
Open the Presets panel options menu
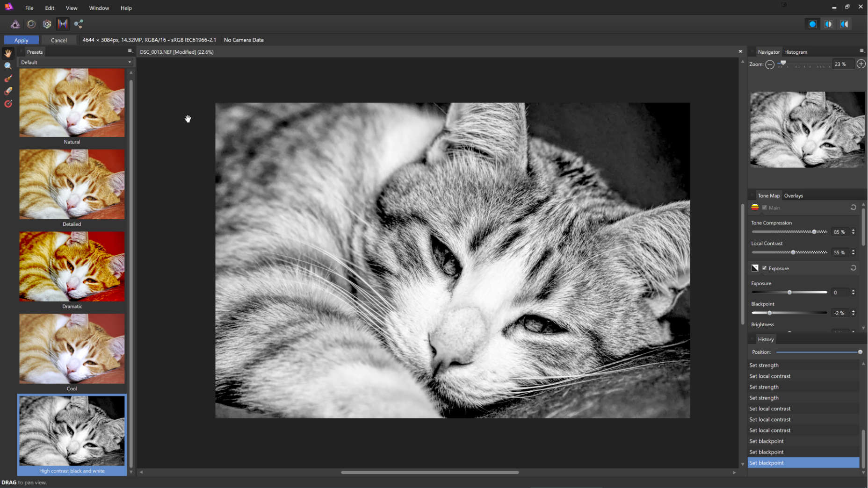[x=130, y=51]
